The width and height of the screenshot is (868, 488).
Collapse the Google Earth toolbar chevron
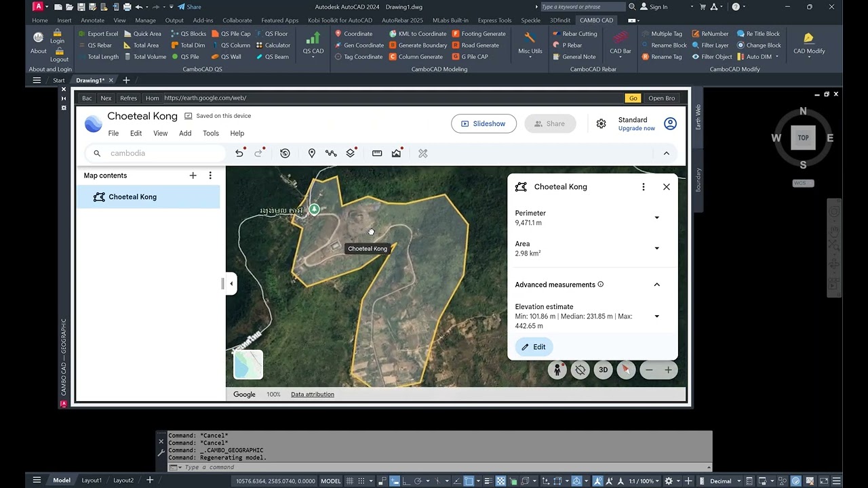pyautogui.click(x=667, y=153)
